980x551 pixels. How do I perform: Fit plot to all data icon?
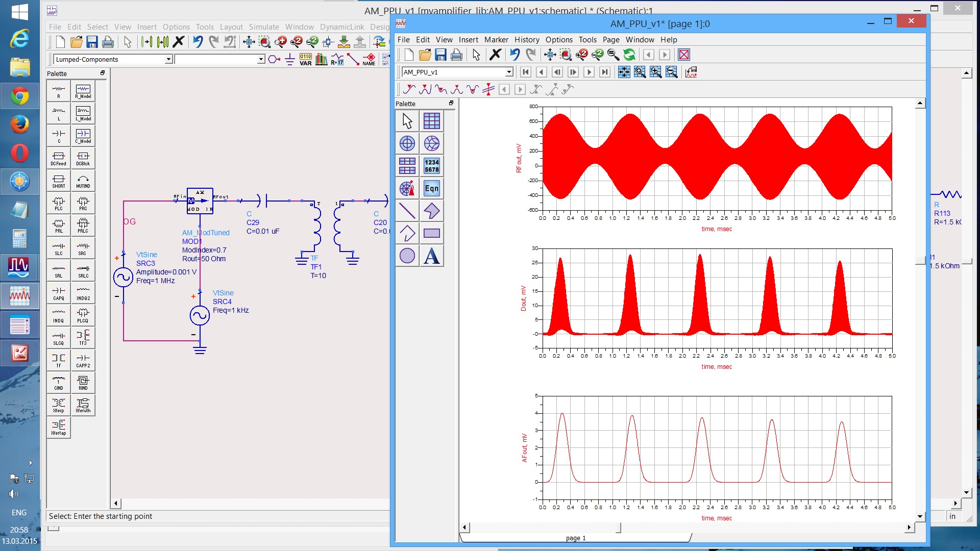(x=624, y=72)
